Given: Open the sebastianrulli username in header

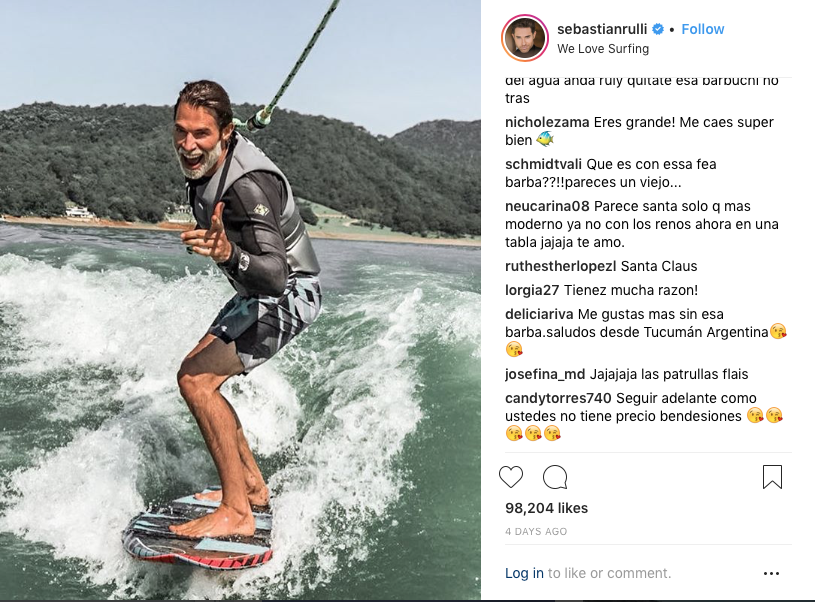Looking at the screenshot, I should [x=603, y=29].
